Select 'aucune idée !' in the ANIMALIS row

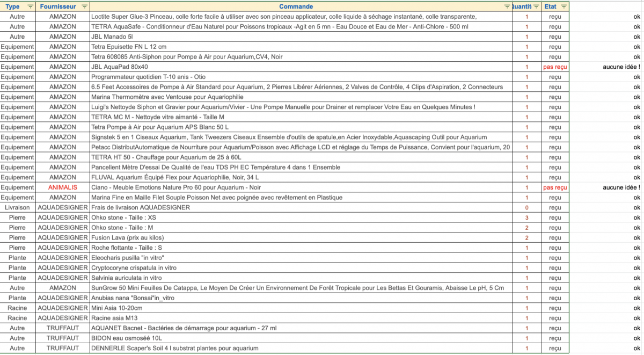[x=621, y=187]
